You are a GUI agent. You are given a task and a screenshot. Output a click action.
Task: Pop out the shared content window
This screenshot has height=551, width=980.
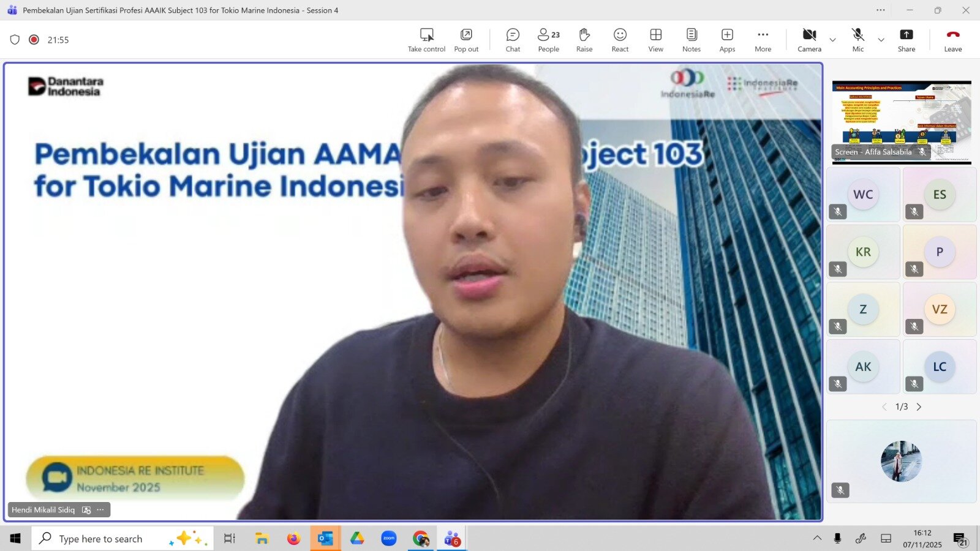click(466, 40)
